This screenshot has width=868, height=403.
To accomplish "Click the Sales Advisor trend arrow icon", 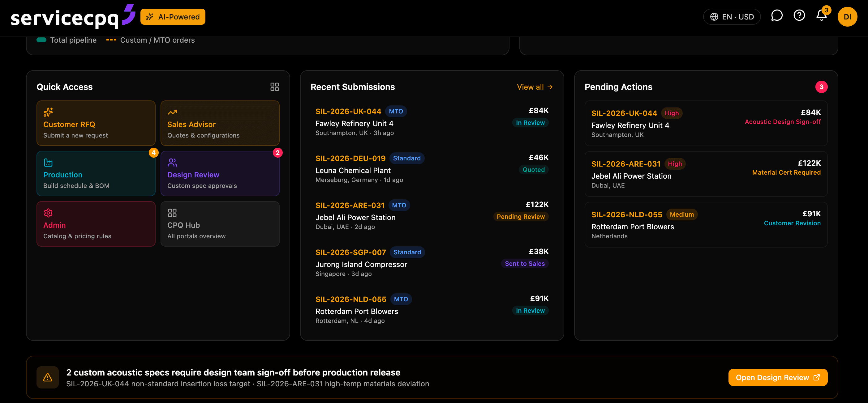I will (x=172, y=112).
